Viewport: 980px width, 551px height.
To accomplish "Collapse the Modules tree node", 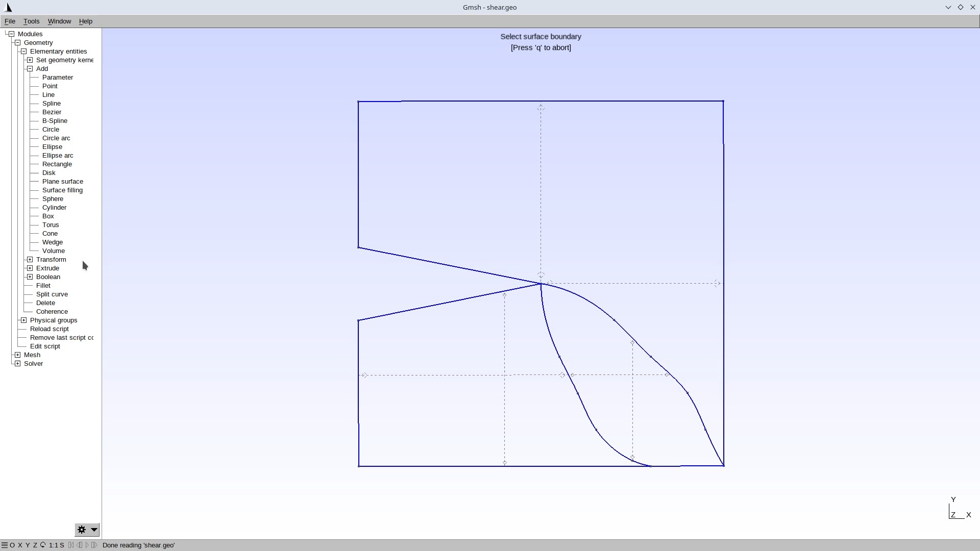I will click(11, 34).
